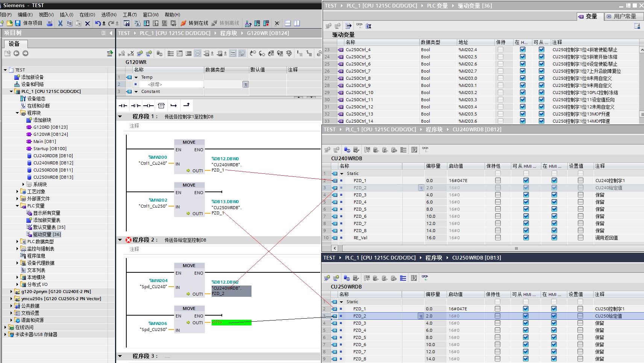Click the cut scissors icon
644x363 pixels.
[x=60, y=23]
